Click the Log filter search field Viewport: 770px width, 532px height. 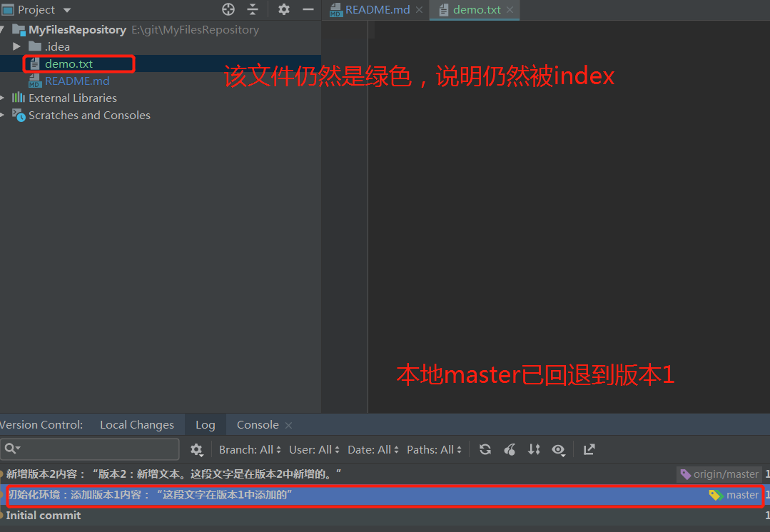(x=91, y=449)
